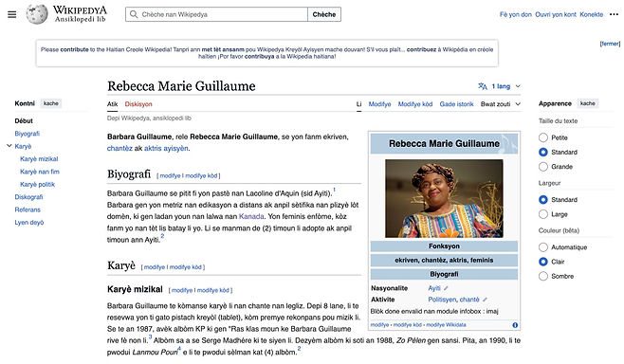Open the Politisyen link in infobox
624x364 pixels.
tap(443, 300)
